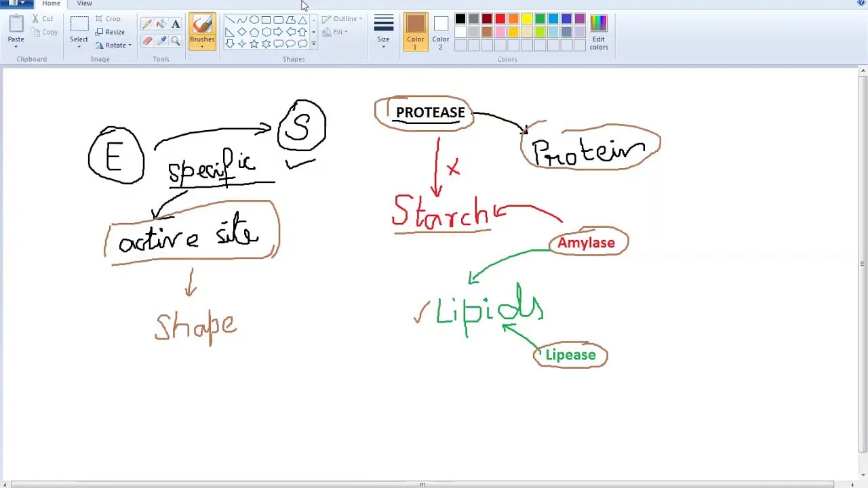Open the Paint Help question icon
The height and width of the screenshot is (488, 868).
[x=861, y=3]
